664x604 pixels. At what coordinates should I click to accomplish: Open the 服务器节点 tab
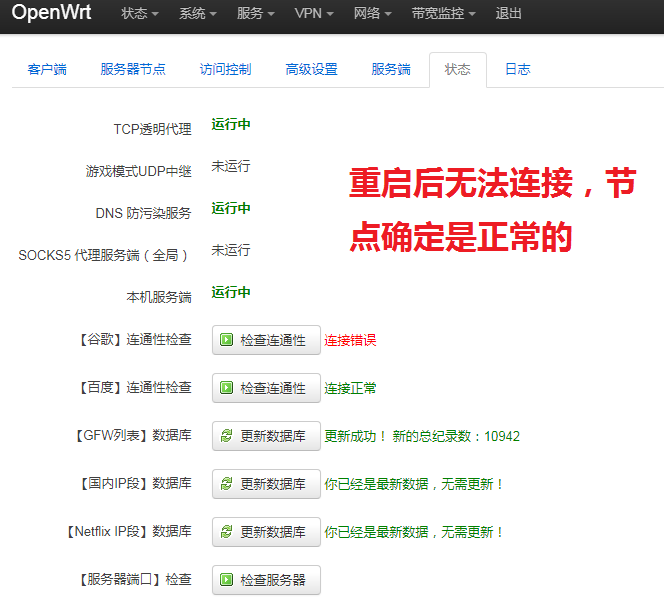click(133, 69)
